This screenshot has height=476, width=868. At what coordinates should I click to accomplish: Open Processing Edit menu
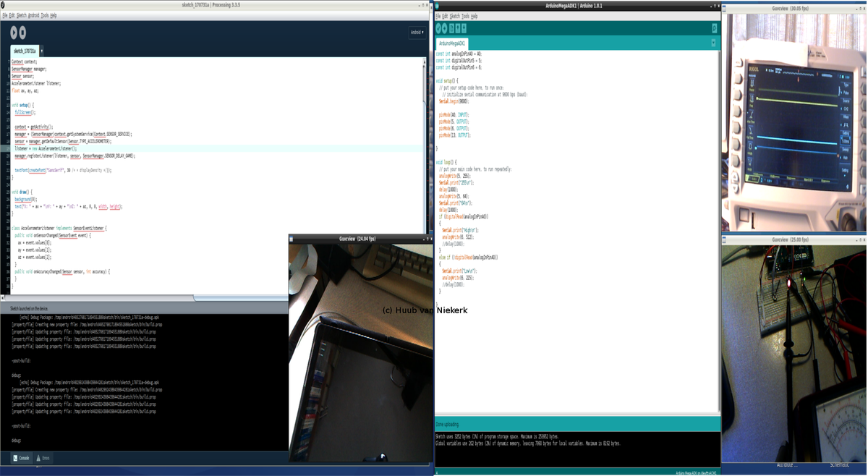click(12, 15)
